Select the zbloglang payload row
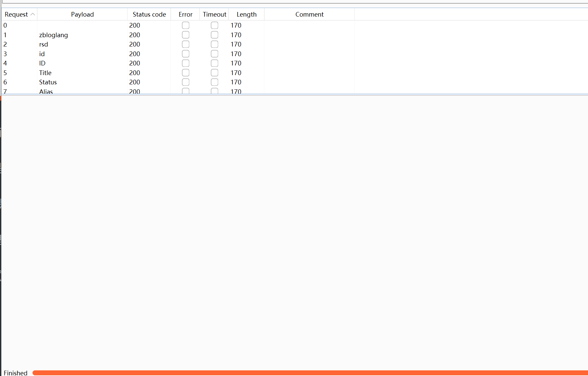The width and height of the screenshot is (588, 376). click(x=53, y=35)
